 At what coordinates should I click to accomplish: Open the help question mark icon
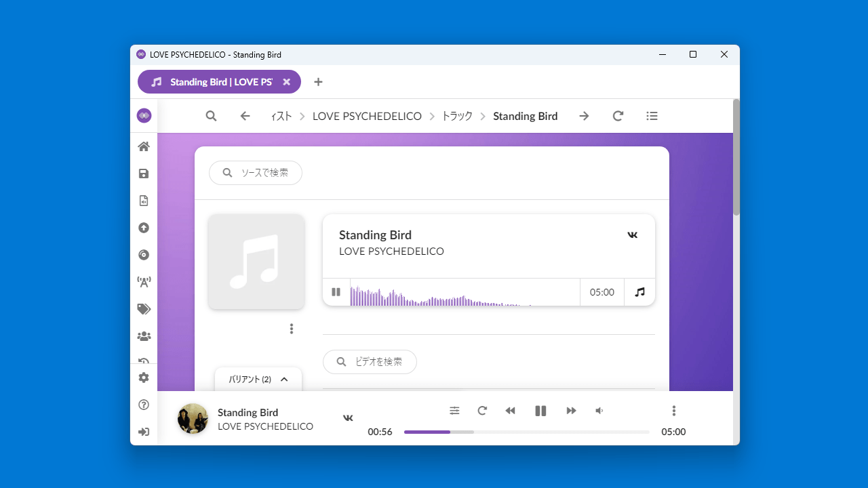click(144, 405)
